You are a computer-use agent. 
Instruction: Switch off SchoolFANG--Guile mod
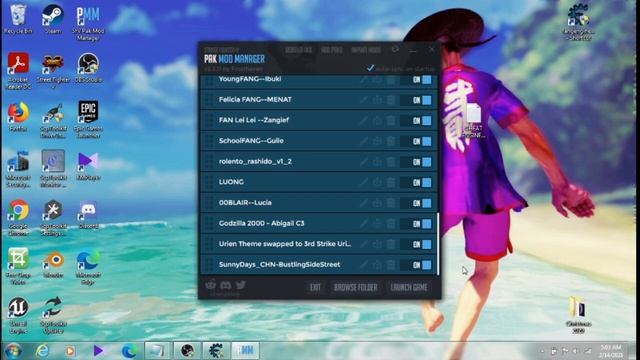coord(421,141)
